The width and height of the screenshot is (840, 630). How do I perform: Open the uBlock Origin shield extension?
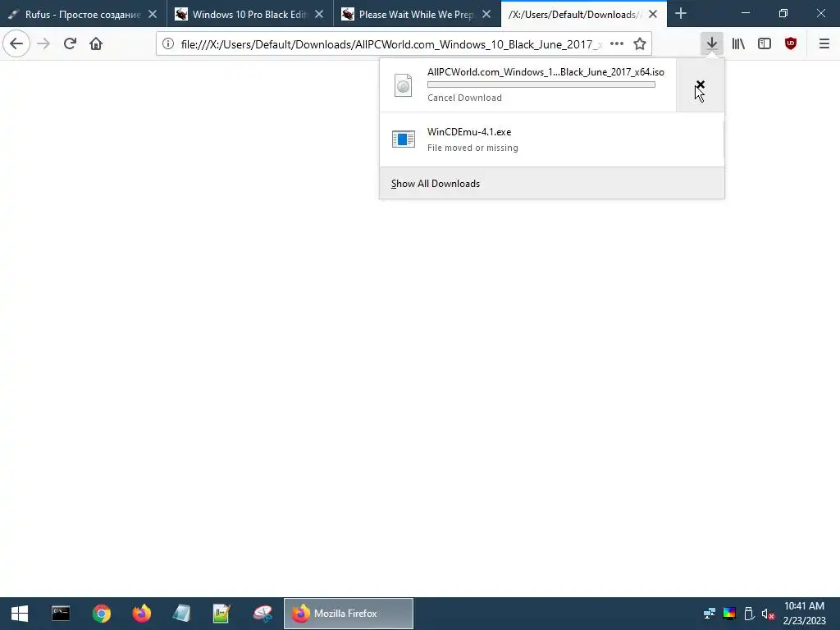coord(791,43)
